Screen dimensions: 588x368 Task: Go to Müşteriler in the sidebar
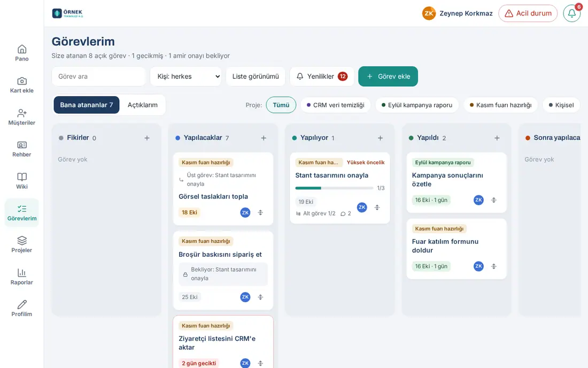click(x=22, y=117)
